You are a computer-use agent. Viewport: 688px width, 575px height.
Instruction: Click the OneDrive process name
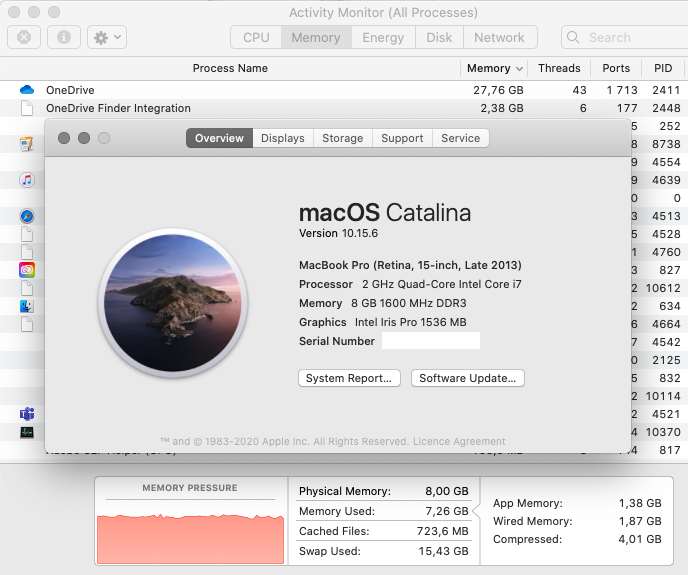point(70,90)
